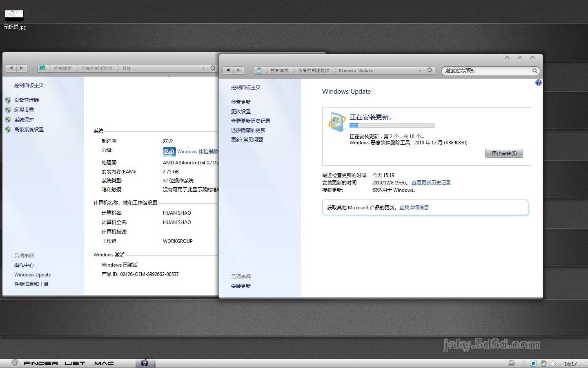Click Windows Update shield logo icon
The height and width of the screenshot is (368, 588).
pyautogui.click(x=337, y=122)
